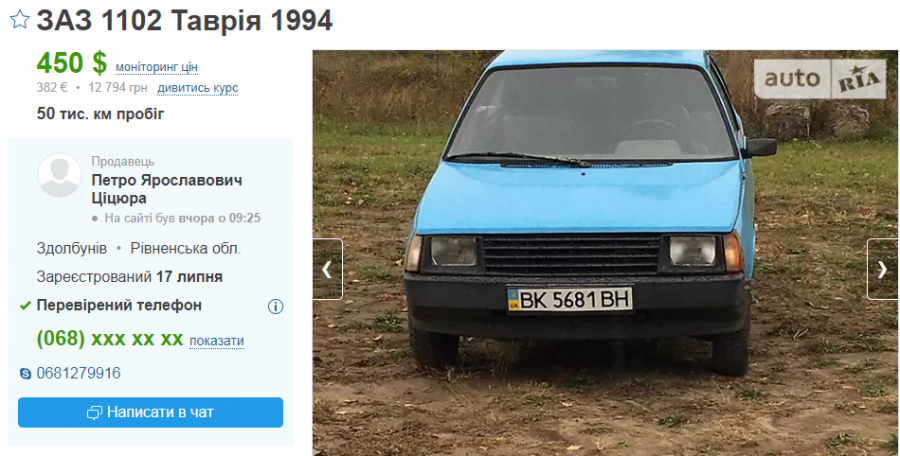This screenshot has width=900, height=456.
Task: Click the listing title ЗАЗ 1102 Таврія 1994
Action: [185, 21]
